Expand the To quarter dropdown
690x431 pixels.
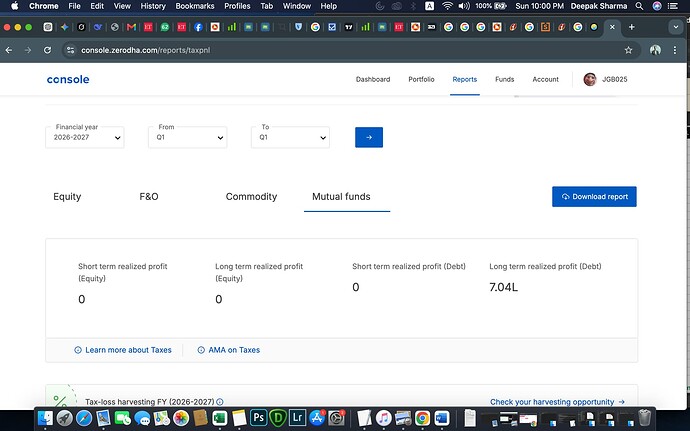coord(290,137)
